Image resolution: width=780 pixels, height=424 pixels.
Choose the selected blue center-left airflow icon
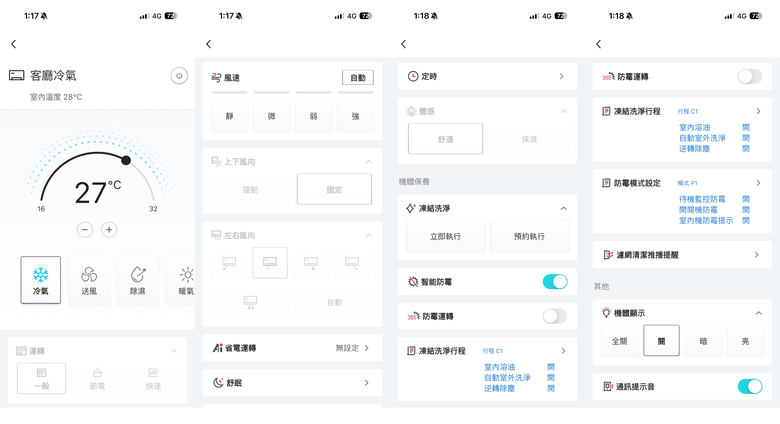coord(270,263)
